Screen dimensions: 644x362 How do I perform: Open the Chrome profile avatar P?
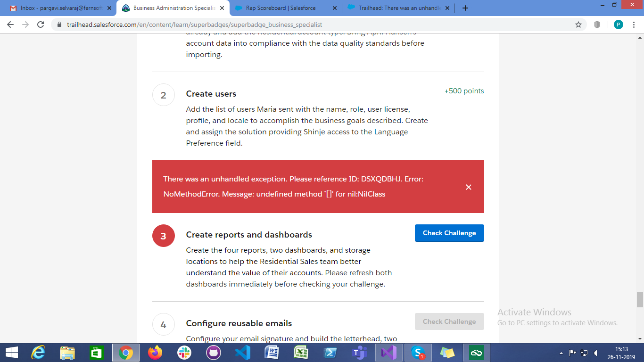coord(618,25)
